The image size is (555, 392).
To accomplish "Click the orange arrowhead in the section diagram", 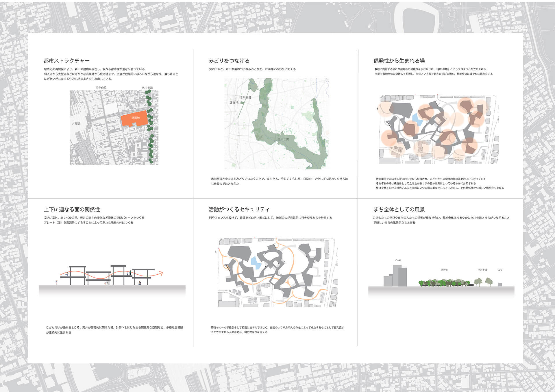I will click(161, 273).
